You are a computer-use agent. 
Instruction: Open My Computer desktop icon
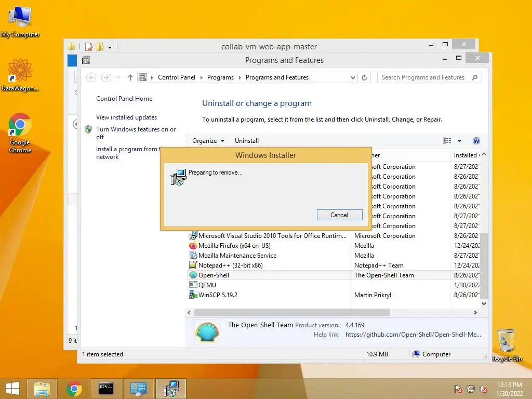(x=20, y=22)
